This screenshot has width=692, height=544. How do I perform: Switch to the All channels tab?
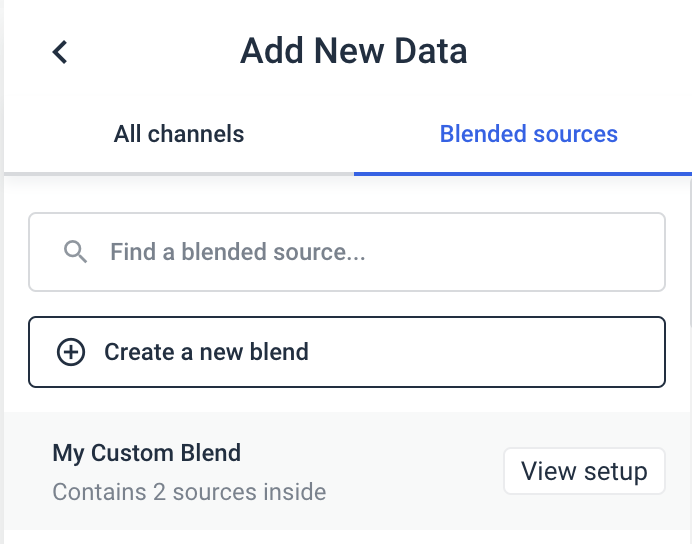pos(178,134)
